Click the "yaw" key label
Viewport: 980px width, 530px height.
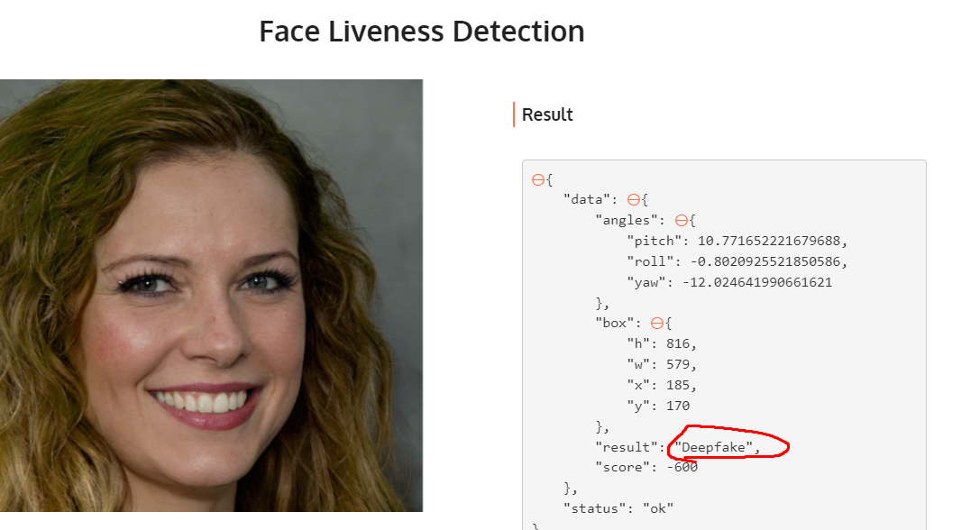[x=646, y=282]
